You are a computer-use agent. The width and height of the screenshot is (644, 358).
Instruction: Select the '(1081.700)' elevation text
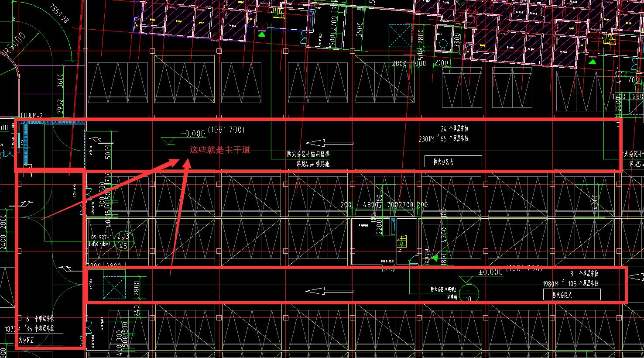click(226, 130)
